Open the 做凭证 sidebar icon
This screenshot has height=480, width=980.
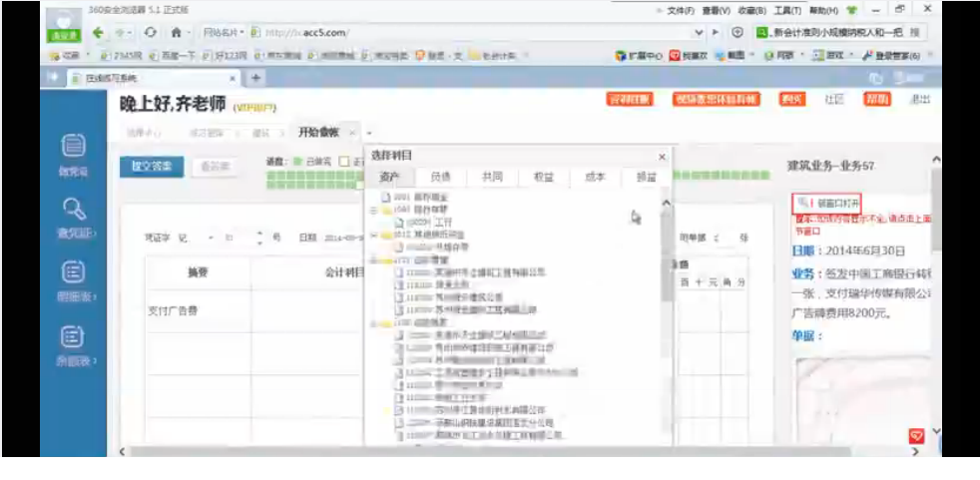pyautogui.click(x=74, y=147)
